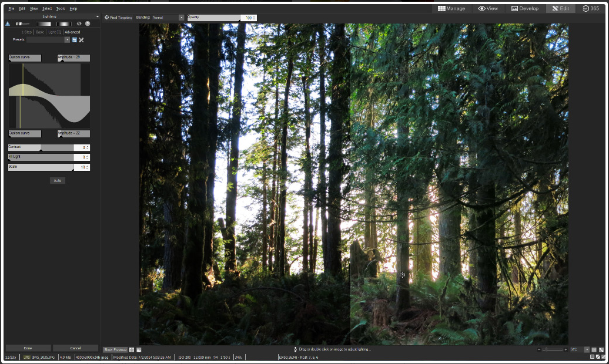Screen dimensions: 609x364
Task: Open the 365 mode button
Action: click(591, 9)
